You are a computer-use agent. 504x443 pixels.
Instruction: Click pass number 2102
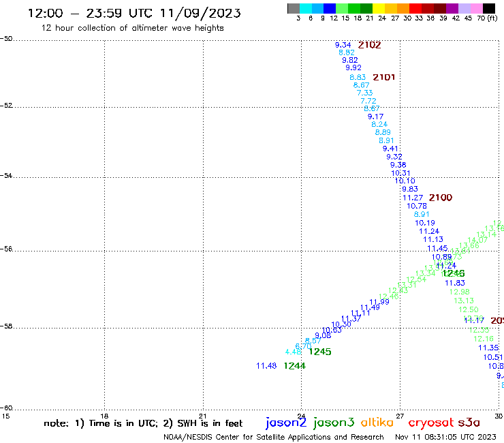[369, 45]
